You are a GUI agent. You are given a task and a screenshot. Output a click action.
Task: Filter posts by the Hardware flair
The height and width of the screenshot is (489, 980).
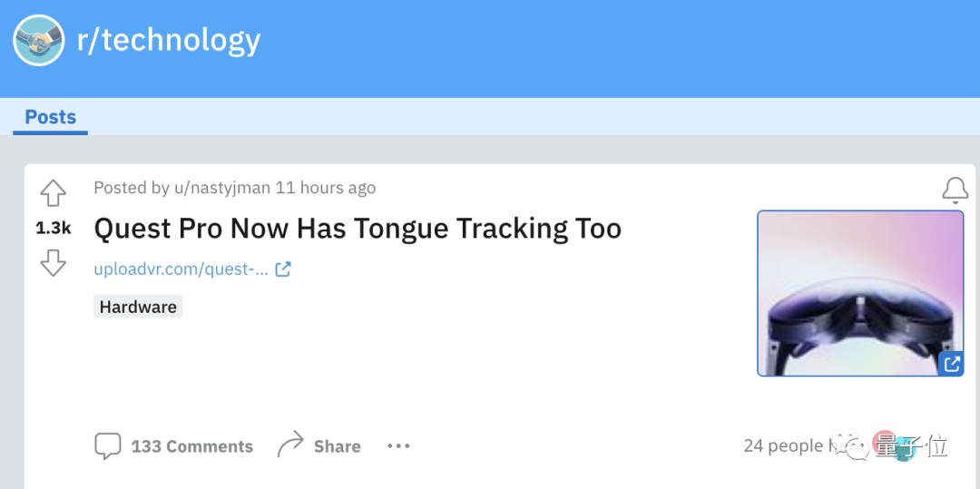point(138,307)
